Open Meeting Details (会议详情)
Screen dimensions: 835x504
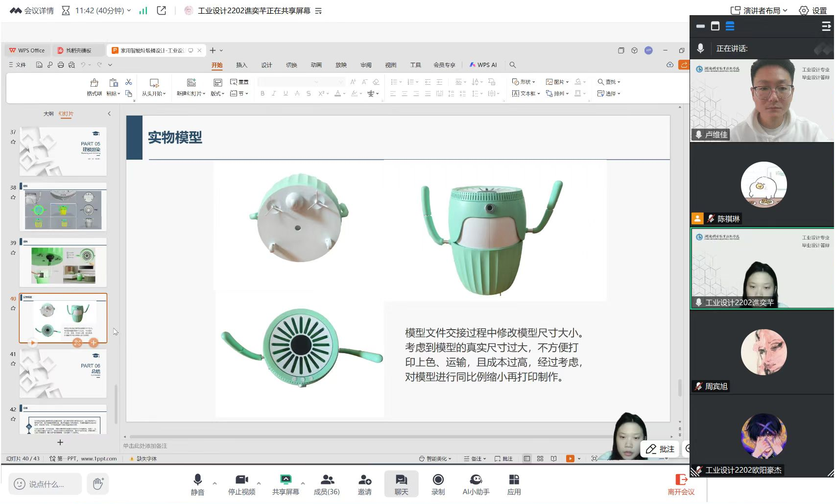(x=32, y=10)
